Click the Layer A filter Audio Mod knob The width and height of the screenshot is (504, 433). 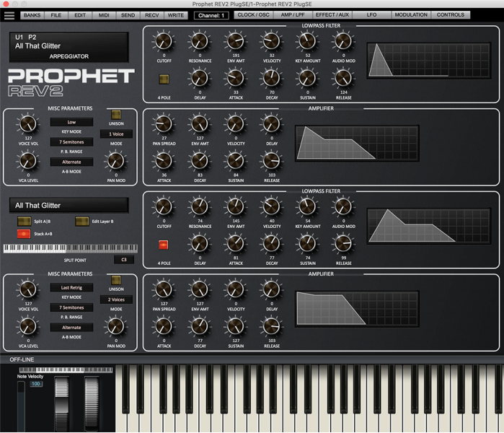pos(344,42)
